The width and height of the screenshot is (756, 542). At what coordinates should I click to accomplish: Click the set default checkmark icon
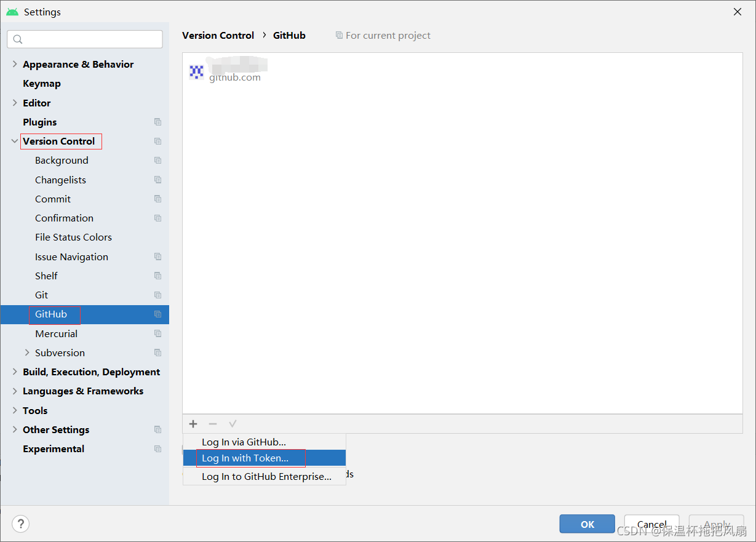pyautogui.click(x=233, y=424)
